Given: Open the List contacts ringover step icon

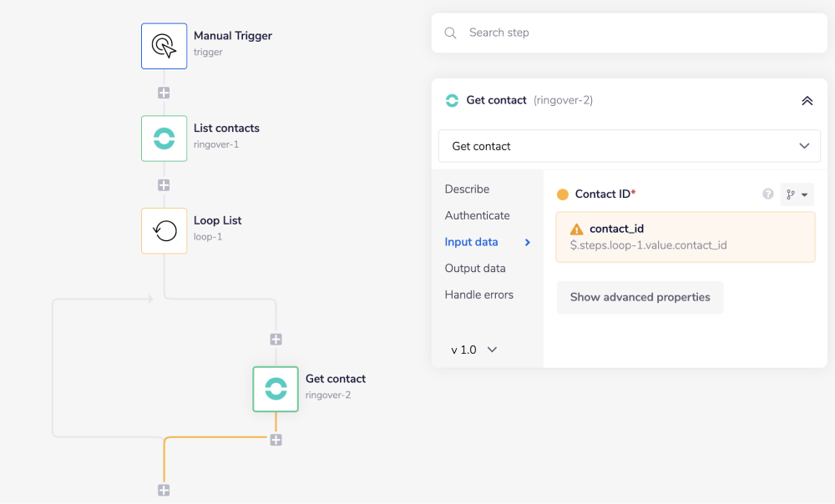Looking at the screenshot, I should (x=164, y=139).
